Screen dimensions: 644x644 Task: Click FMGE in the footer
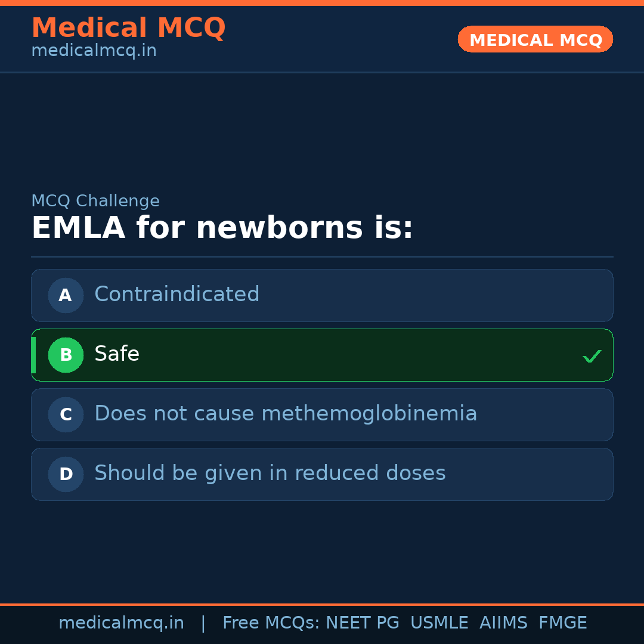562,623
